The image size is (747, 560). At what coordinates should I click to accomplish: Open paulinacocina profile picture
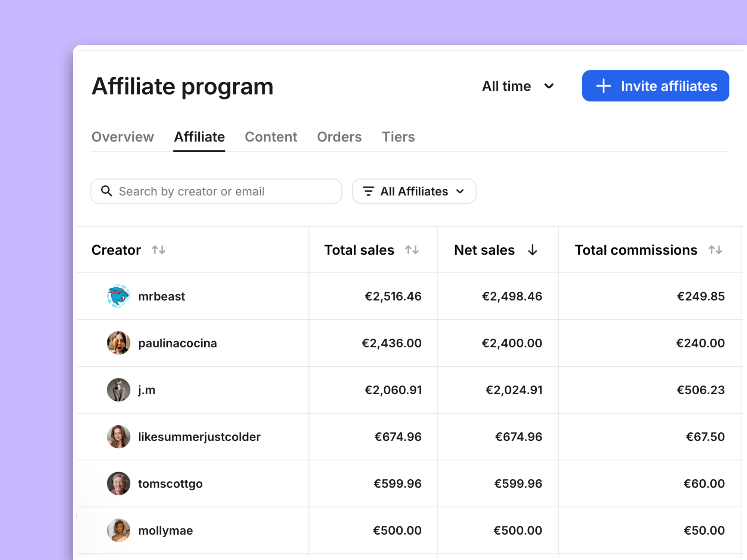[x=118, y=343]
